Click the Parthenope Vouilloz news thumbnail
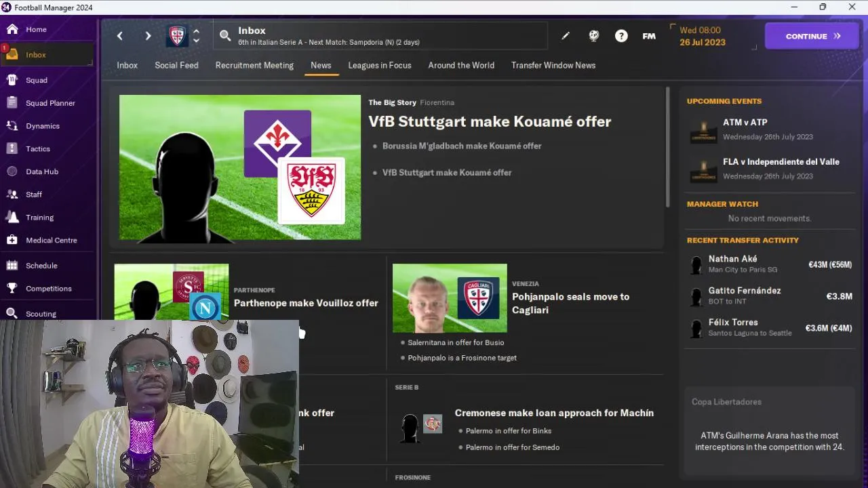Image resolution: width=868 pixels, height=488 pixels. [172, 292]
